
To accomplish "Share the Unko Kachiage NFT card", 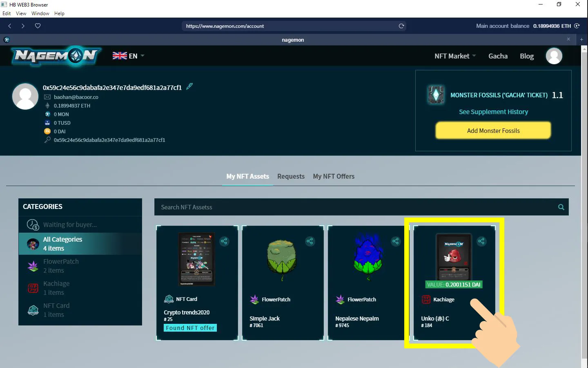I will click(x=482, y=241).
